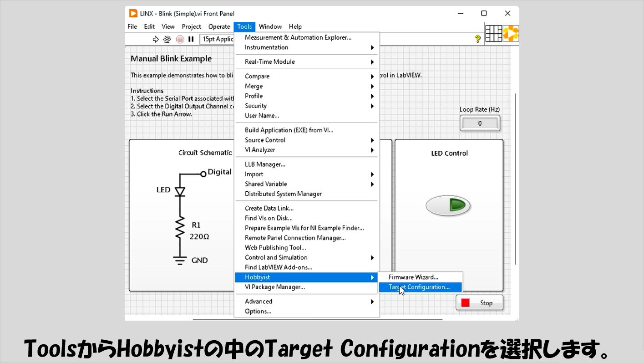
Task: Minimize the LINX Blink window
Action: tap(460, 13)
